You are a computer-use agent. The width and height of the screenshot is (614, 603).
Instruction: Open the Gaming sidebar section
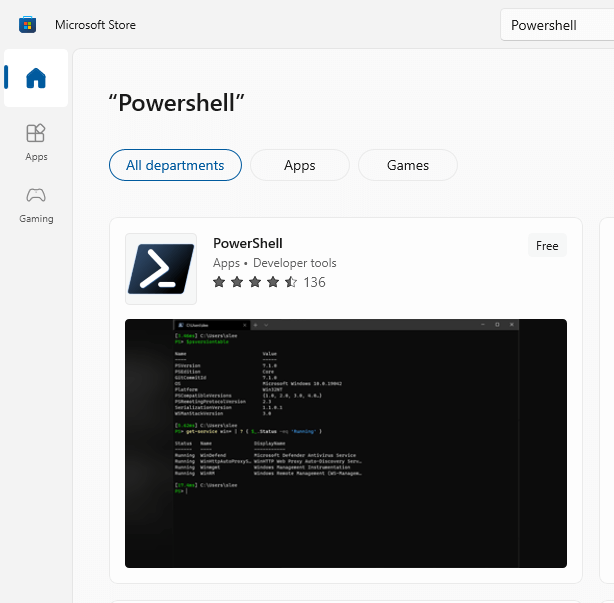36,205
